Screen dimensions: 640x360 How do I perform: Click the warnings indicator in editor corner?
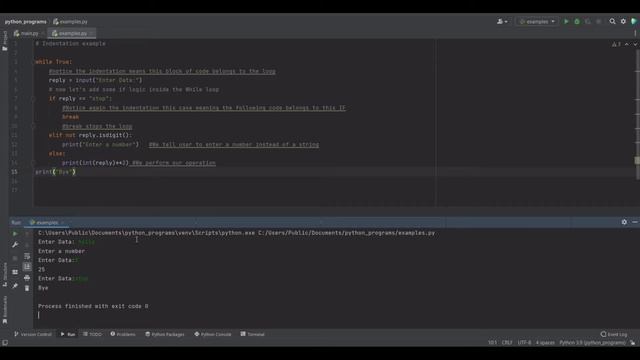(x=616, y=44)
